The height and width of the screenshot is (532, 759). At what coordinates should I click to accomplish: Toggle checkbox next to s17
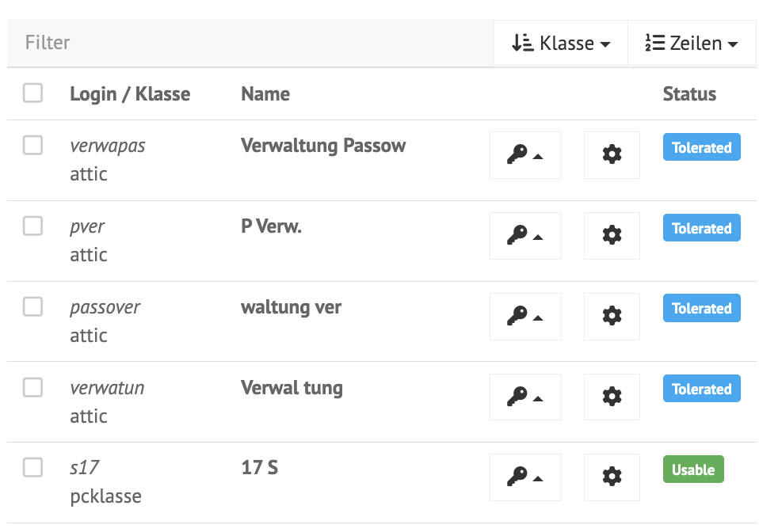[x=32, y=468]
